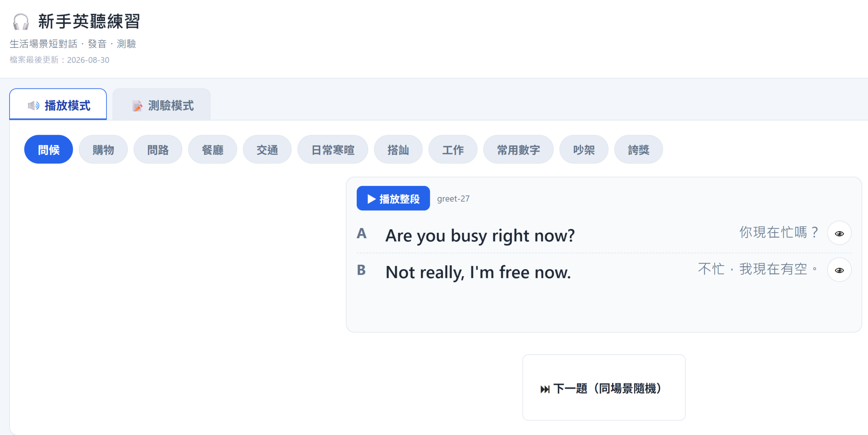
Task: Open the 搭訕 scene
Action: (x=398, y=150)
